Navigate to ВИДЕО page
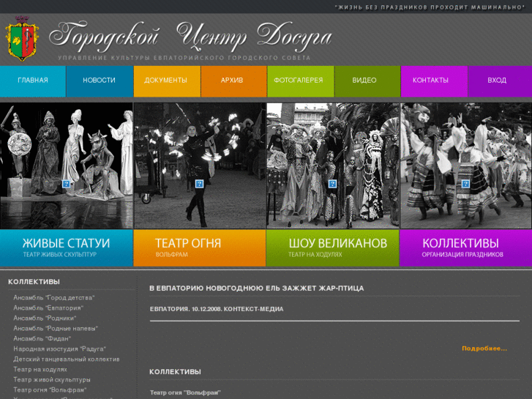 (x=367, y=81)
